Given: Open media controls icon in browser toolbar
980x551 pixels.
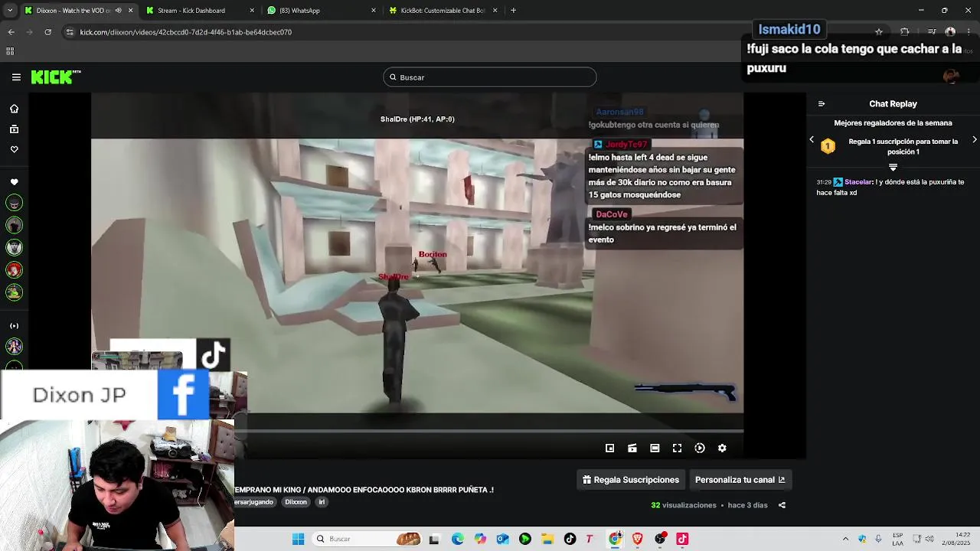Looking at the screenshot, I should pyautogui.click(x=932, y=32).
